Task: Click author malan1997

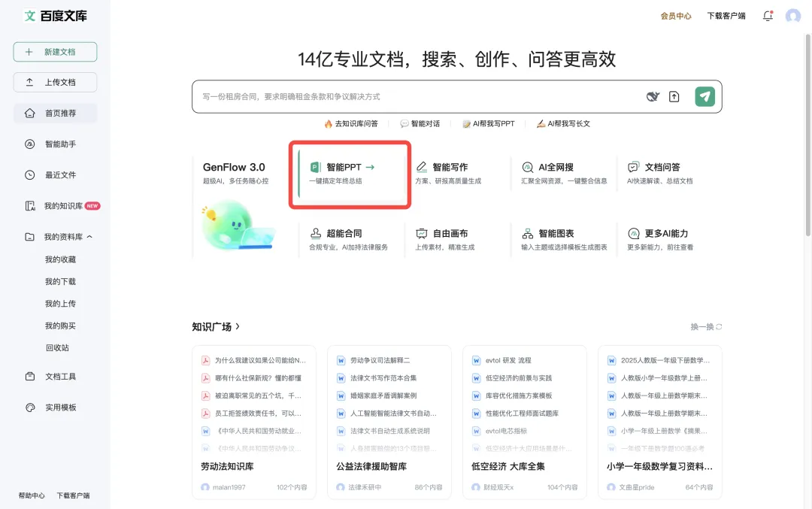Action: (229, 487)
